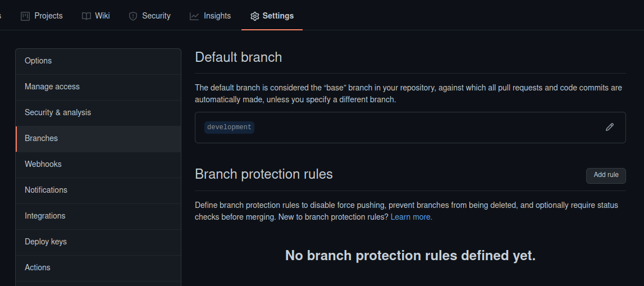Open Security & analysis settings
This screenshot has width=644, height=286.
(x=98, y=113)
